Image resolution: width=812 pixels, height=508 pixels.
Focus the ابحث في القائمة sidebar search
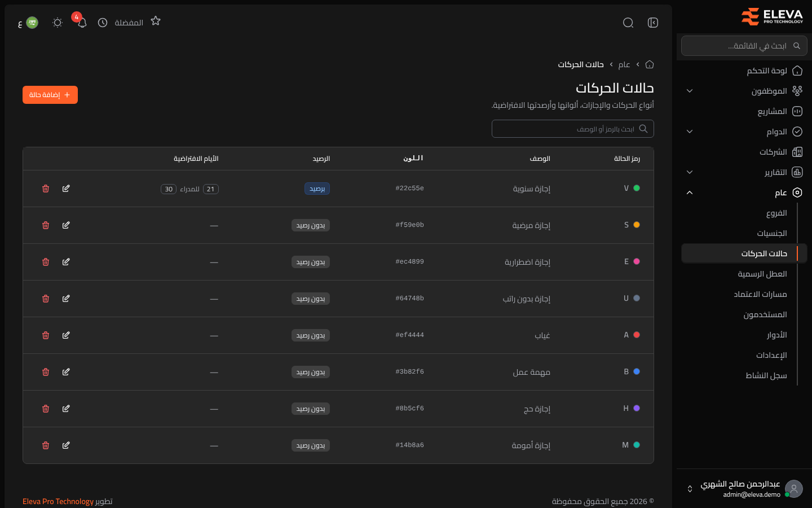click(744, 46)
